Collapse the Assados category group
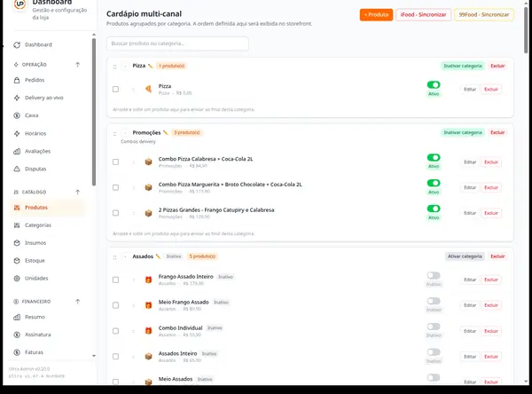 point(125,256)
